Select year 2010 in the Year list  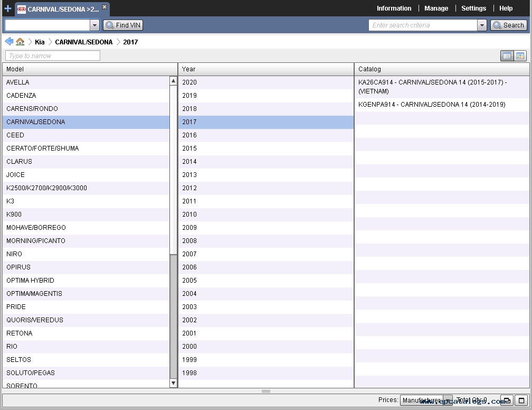[266, 215]
